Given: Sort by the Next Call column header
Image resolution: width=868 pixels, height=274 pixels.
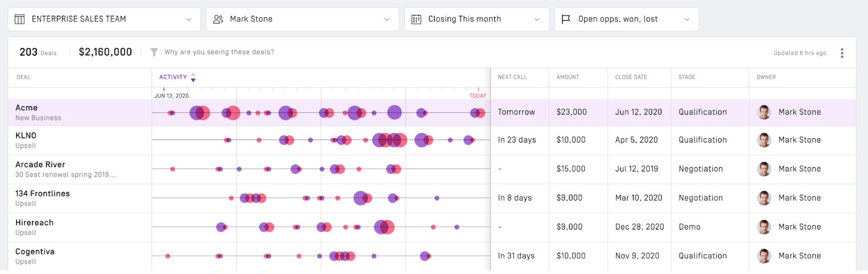Looking at the screenshot, I should tap(512, 77).
